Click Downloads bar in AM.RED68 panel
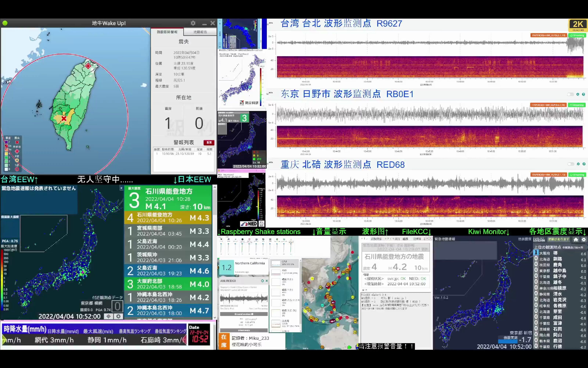Image resolution: width=588 pixels, height=368 pixels. click(244, 330)
